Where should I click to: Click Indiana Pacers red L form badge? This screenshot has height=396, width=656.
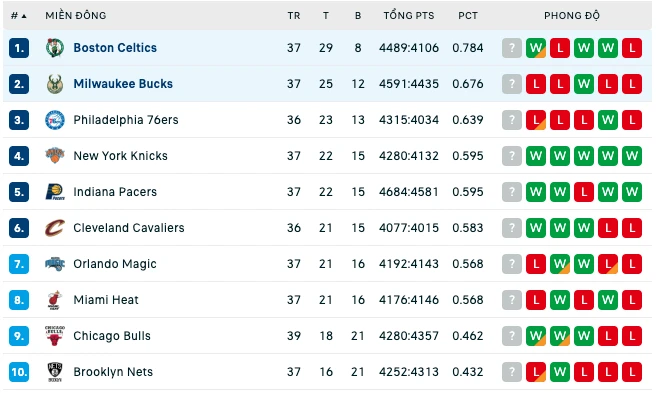[x=584, y=192]
